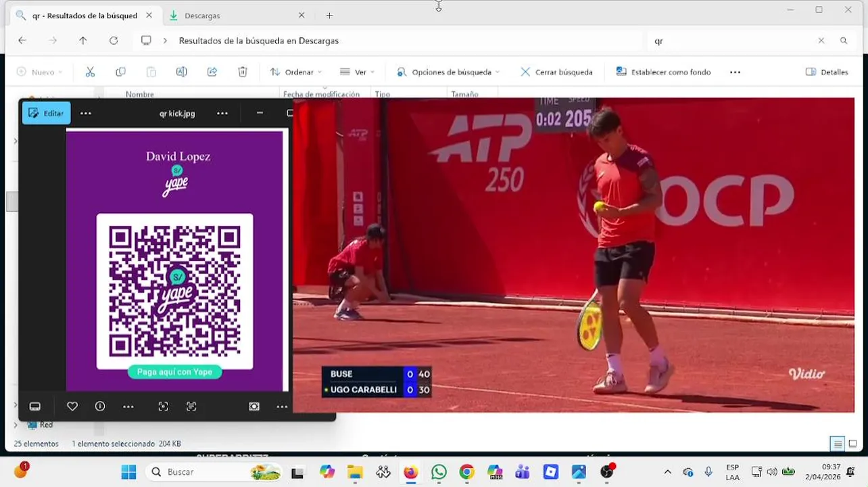The height and width of the screenshot is (487, 868).
Task: Click the Editar button in Photos
Action: click(46, 113)
